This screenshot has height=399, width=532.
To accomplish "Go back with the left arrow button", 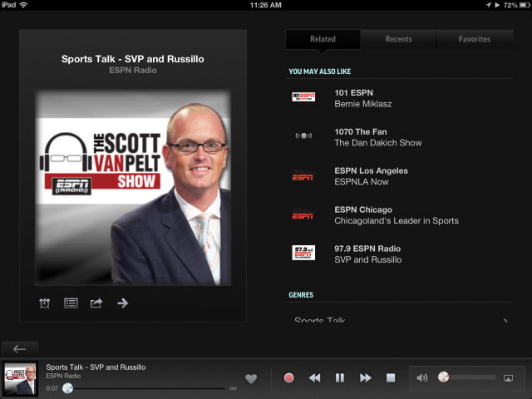I will (19, 349).
